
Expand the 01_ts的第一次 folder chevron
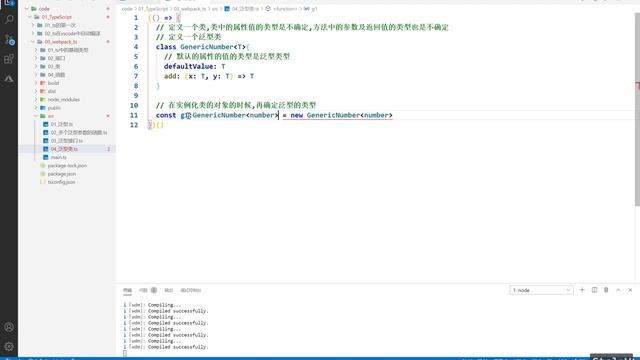[x=33, y=25]
